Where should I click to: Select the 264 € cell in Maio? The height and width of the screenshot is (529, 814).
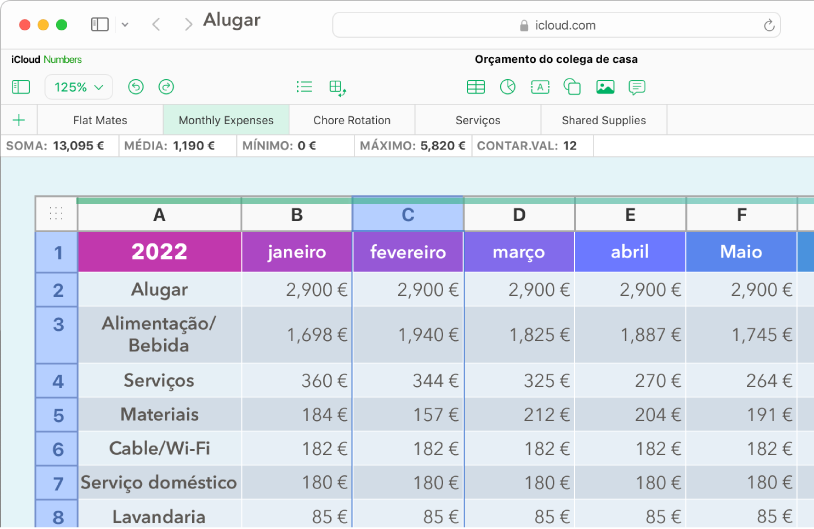click(x=741, y=381)
